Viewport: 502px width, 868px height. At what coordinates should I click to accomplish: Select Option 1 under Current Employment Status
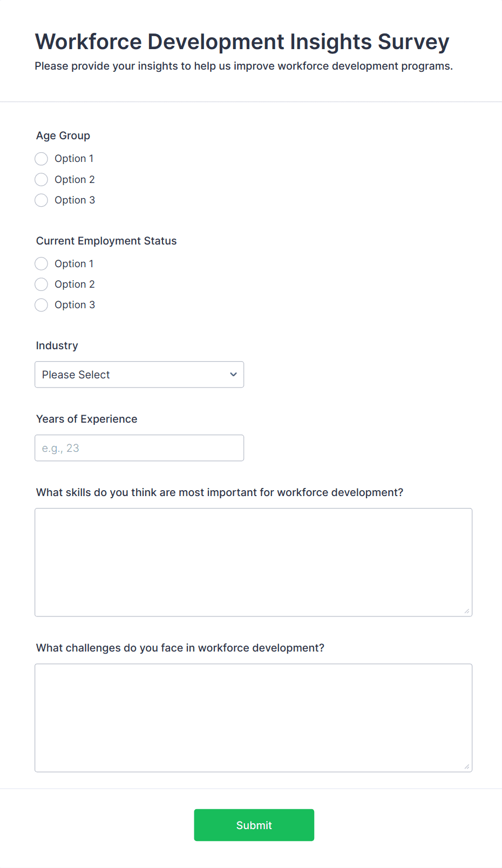(x=41, y=263)
